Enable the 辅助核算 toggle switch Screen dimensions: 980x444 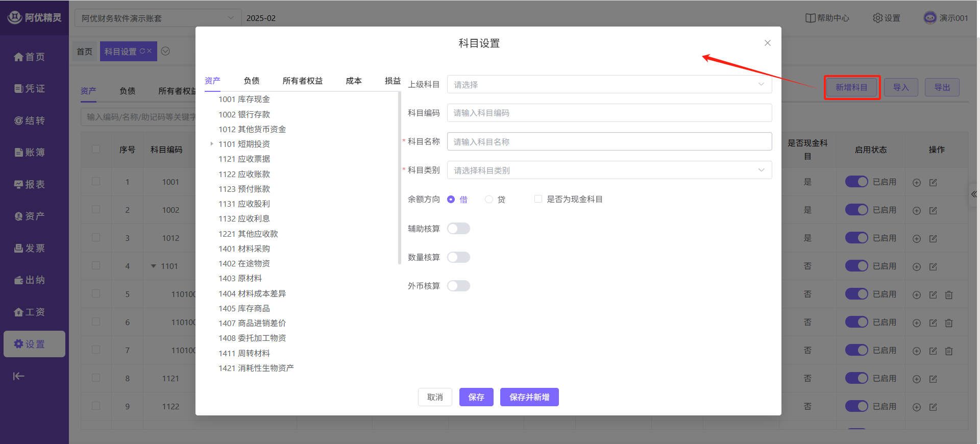click(458, 229)
